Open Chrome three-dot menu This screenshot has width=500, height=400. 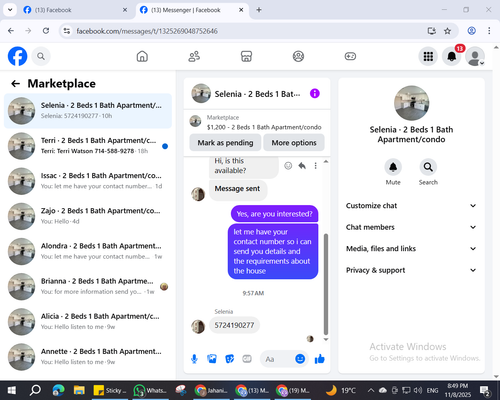(489, 31)
